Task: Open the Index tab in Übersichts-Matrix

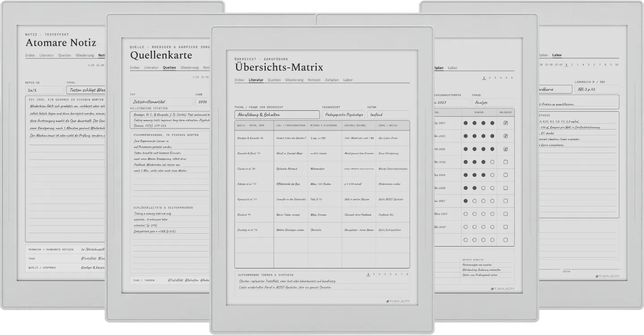Action: coord(239,80)
